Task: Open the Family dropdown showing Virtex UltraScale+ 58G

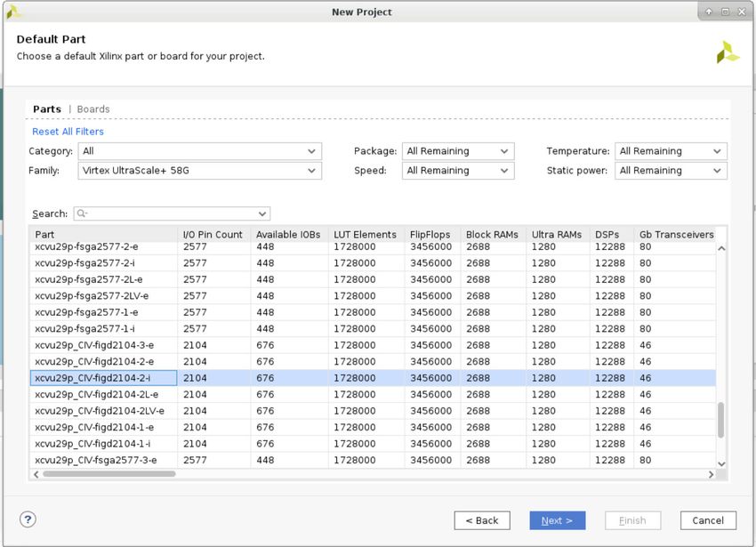Action: pos(199,170)
